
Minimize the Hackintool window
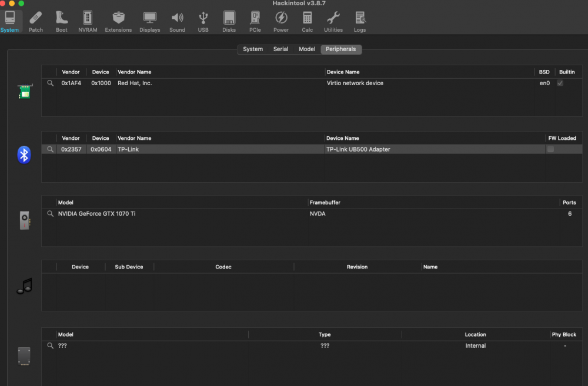12,3
